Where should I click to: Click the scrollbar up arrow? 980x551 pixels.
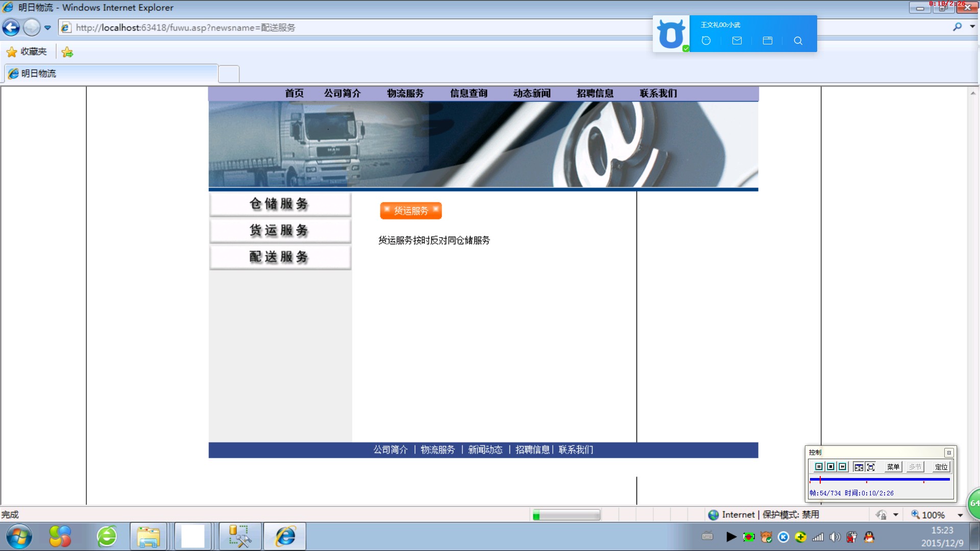pos(973,93)
